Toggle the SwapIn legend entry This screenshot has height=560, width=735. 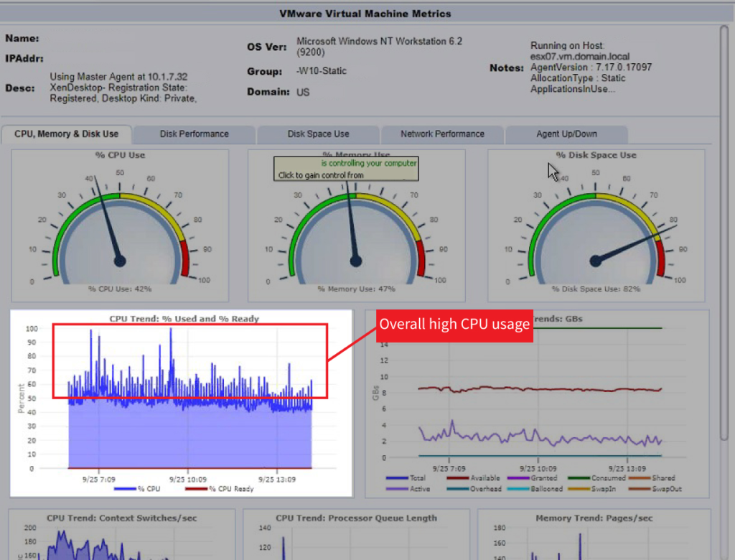tap(591, 489)
